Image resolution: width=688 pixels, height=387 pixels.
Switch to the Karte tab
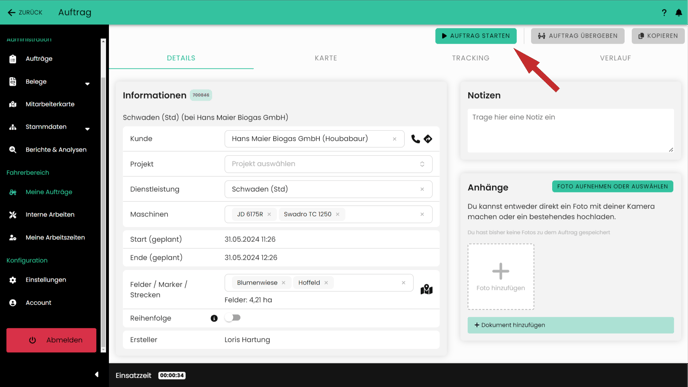point(326,58)
